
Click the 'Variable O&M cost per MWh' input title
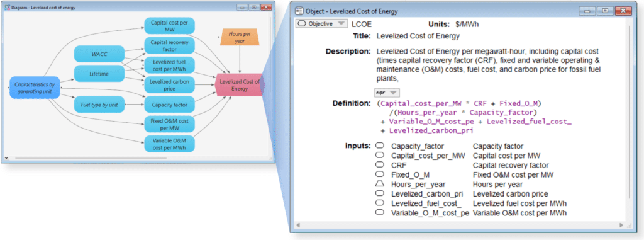[519, 213]
